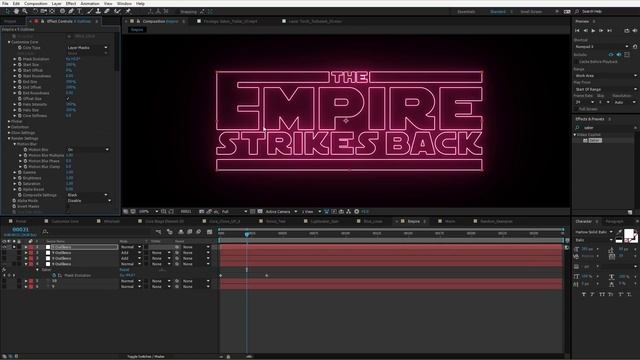Toggle Offset Size checkbox
640x360 pixels.
pyautogui.click(x=68, y=99)
